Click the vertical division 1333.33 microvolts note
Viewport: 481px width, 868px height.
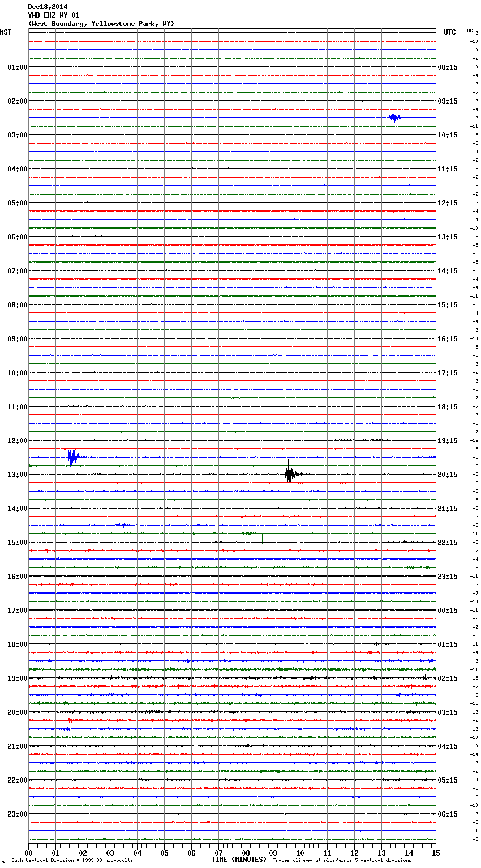(72, 861)
